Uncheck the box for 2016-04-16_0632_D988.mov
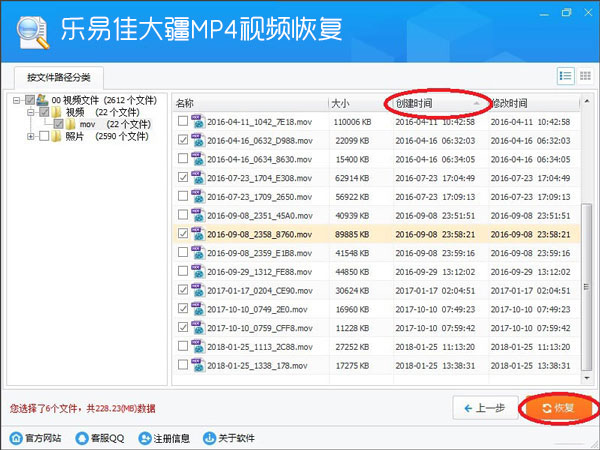This screenshot has width=600, height=450. coord(183,140)
